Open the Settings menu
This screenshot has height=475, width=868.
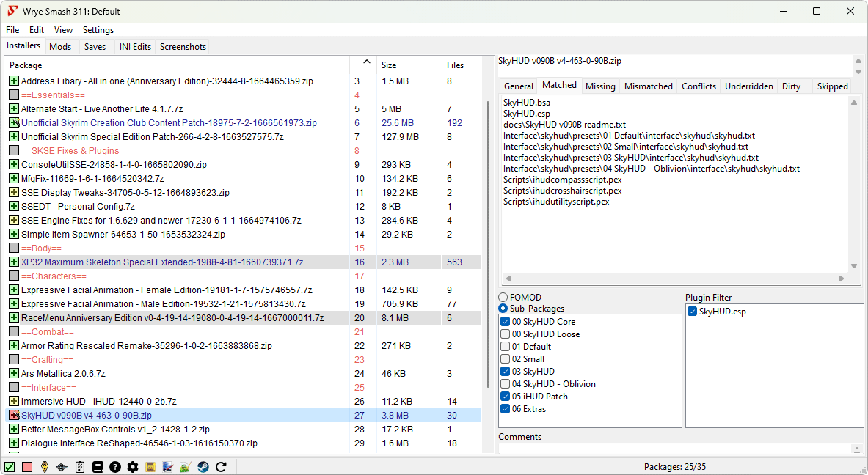coord(98,30)
